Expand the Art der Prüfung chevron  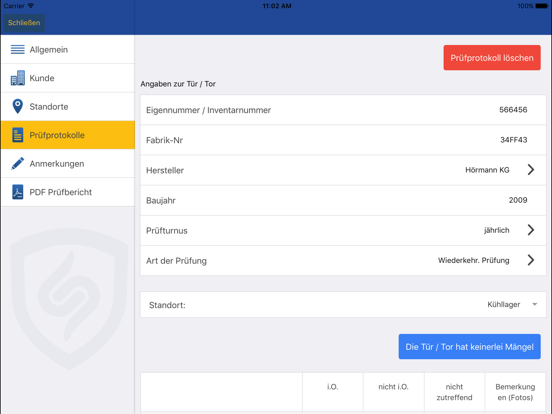[x=531, y=260]
